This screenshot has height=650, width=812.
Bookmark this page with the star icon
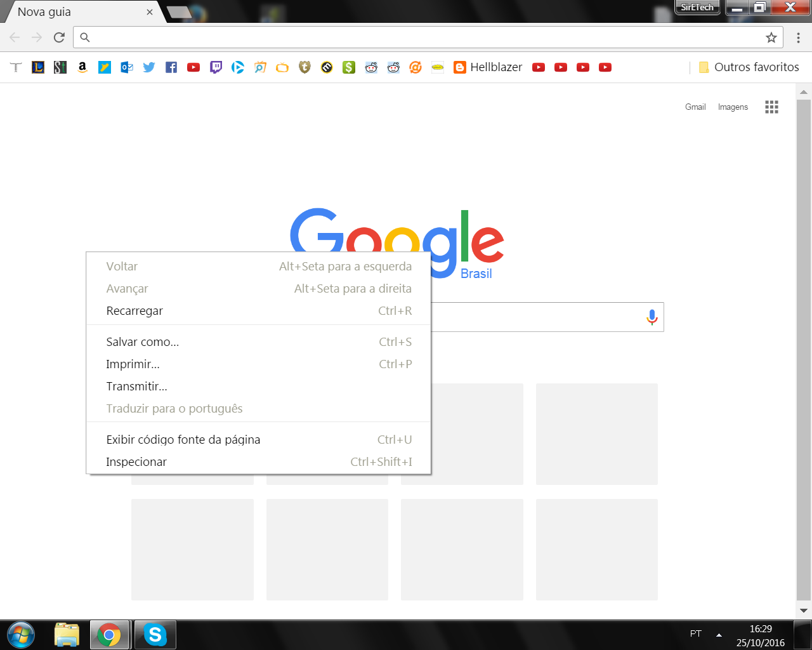coord(771,37)
